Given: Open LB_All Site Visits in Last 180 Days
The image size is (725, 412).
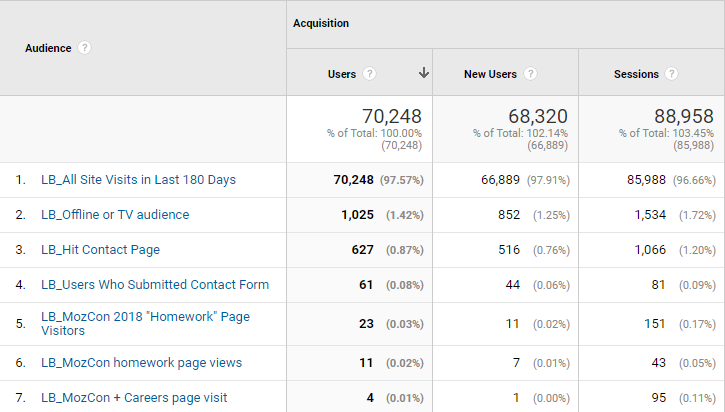Looking at the screenshot, I should tap(138, 180).
